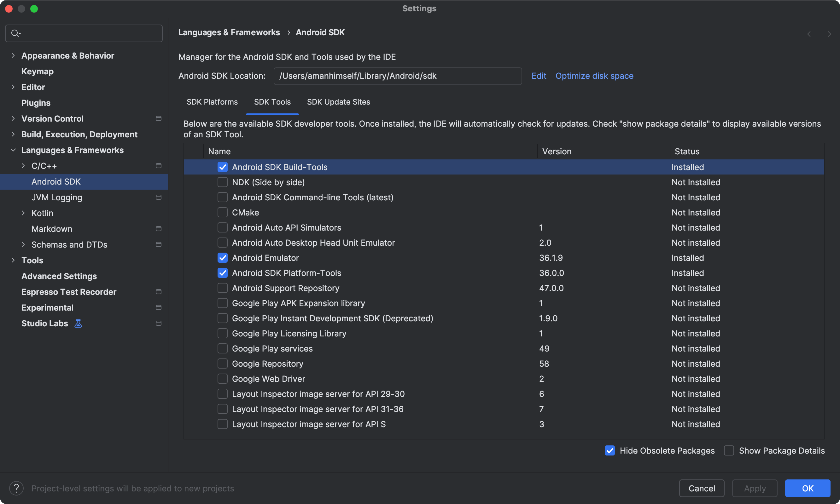Click the settings icon beside Version Control
This screenshot has width=840, height=504.
click(x=158, y=118)
